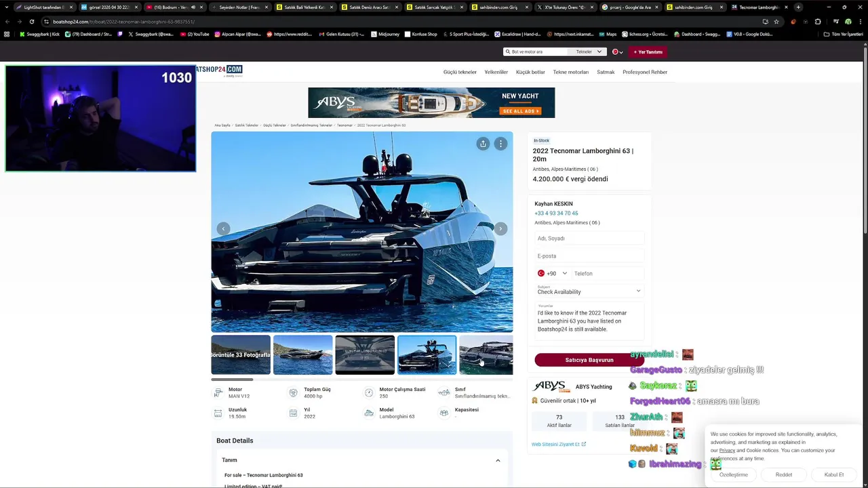Viewport: 868px width, 488px height.
Task: Open Küçük botlar menu item
Action: pyautogui.click(x=530, y=72)
